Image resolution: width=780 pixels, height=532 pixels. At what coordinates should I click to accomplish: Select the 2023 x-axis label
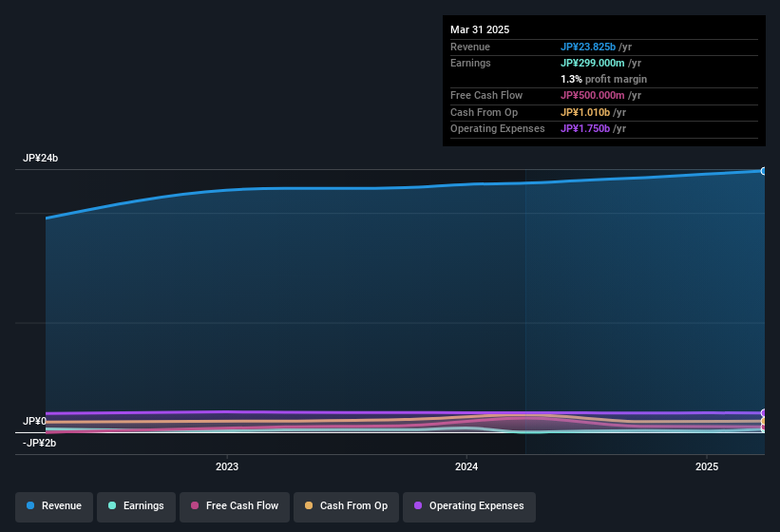[227, 466]
